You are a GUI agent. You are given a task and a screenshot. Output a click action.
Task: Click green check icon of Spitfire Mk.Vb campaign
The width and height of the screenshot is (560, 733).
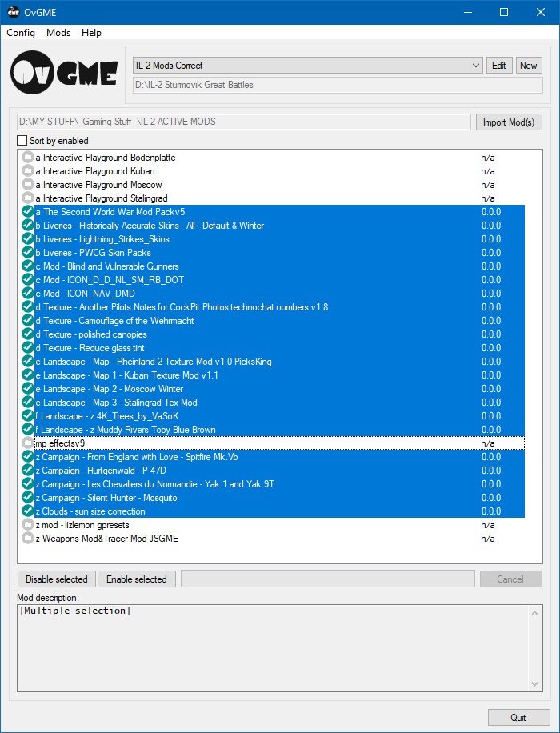[x=27, y=457]
